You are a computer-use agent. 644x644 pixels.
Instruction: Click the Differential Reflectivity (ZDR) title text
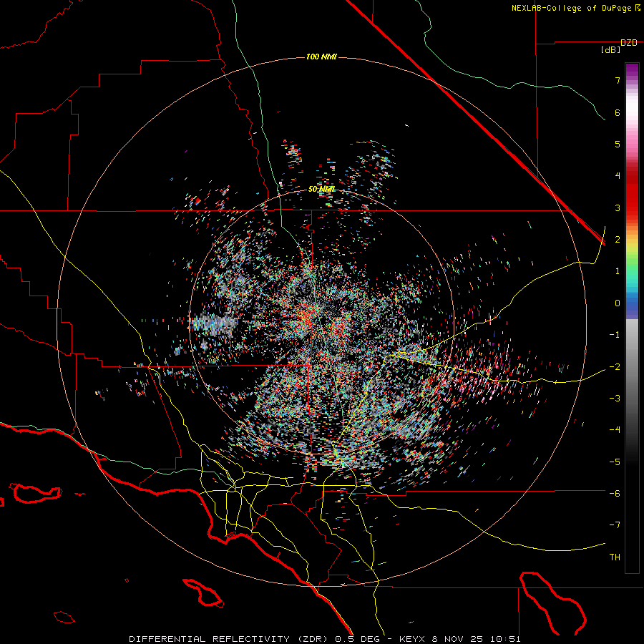[229, 639]
